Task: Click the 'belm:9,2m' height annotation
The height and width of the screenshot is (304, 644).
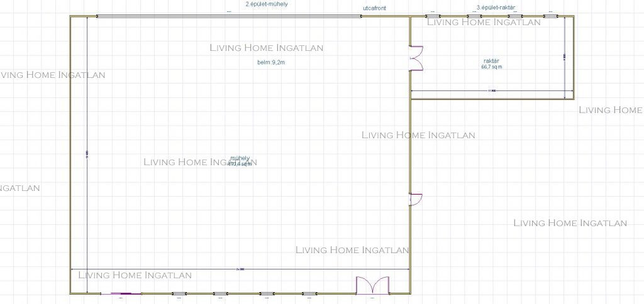Action: (x=271, y=63)
